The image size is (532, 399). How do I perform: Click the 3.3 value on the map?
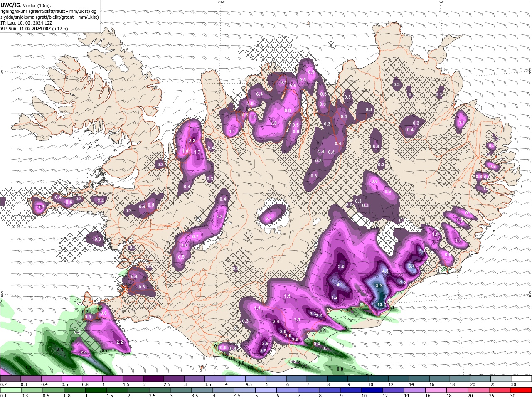click(x=313, y=314)
